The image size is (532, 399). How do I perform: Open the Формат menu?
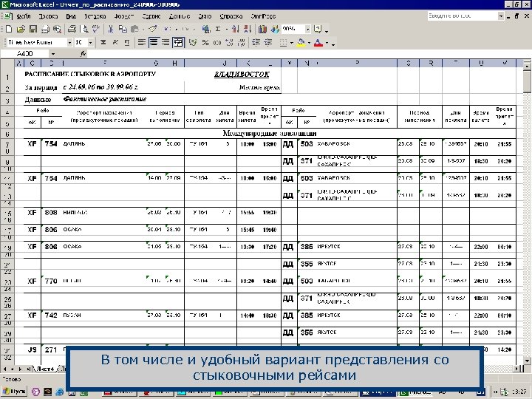[x=124, y=16]
